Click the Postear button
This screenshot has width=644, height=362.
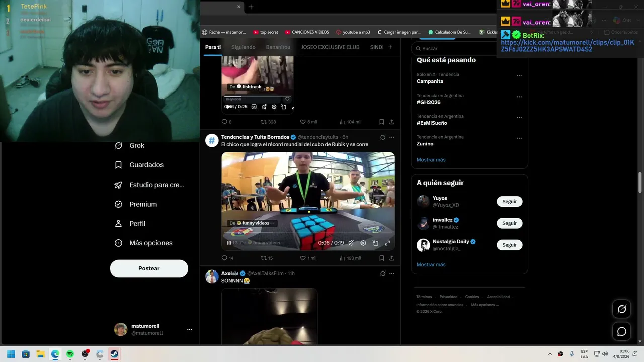point(149,268)
